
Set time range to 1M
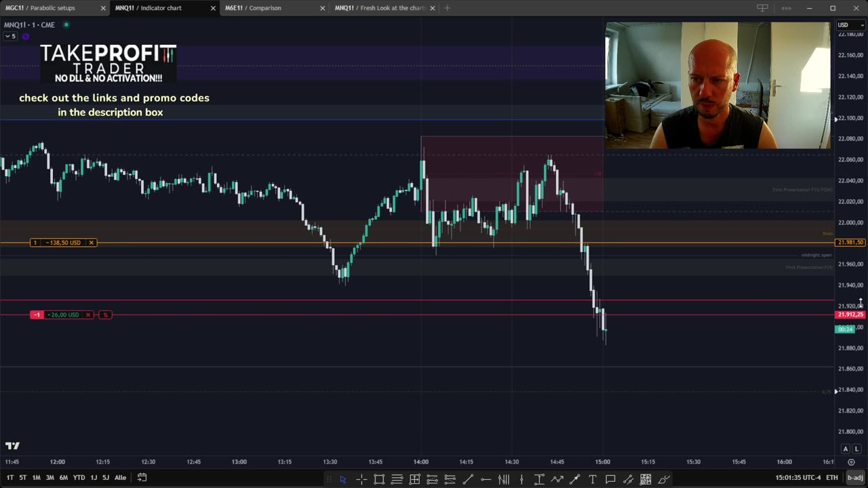click(x=36, y=478)
